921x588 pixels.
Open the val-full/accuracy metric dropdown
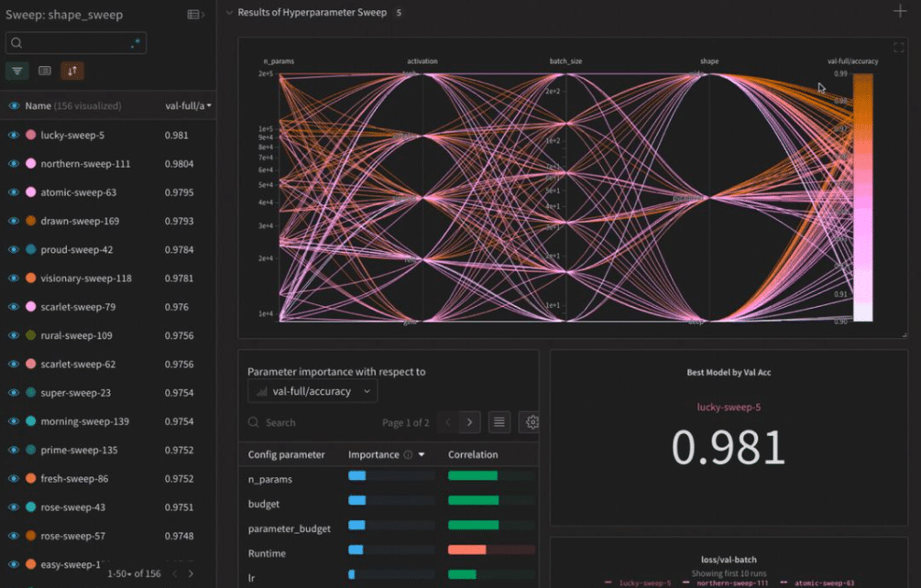(312, 391)
